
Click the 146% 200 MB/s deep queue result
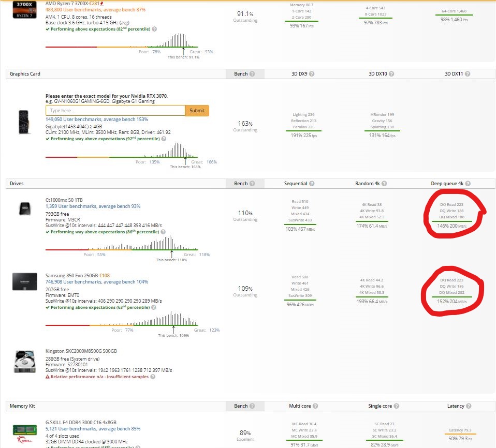click(x=451, y=226)
